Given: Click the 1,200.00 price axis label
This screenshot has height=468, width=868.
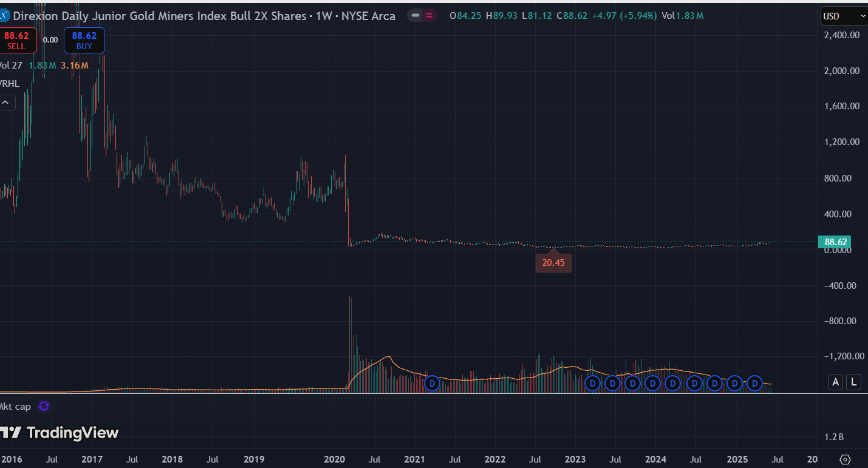Looking at the screenshot, I should 841,142.
